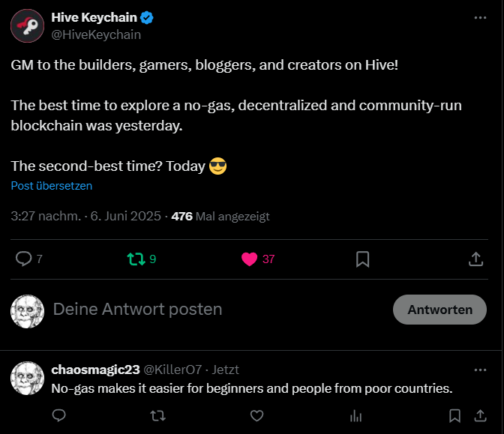The width and height of the screenshot is (504, 434).
Task: Repost chaosmagic23's comment
Action: 157,416
